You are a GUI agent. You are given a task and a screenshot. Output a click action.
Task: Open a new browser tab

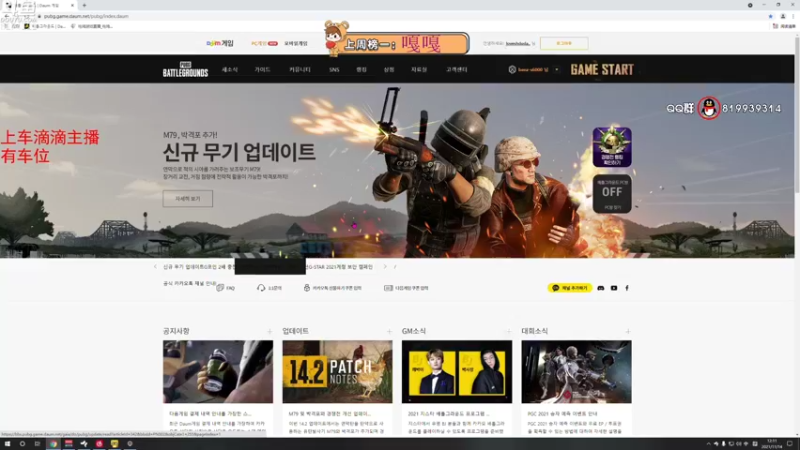tap(84, 5)
